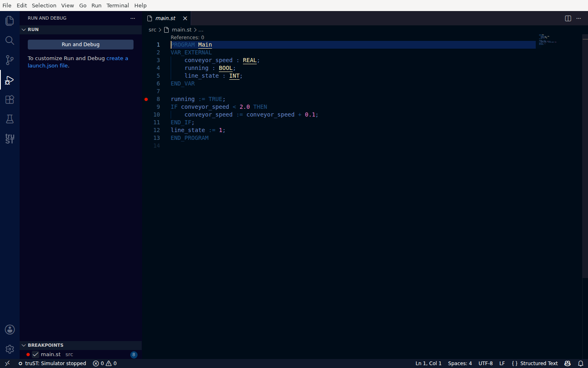Change end of line sequence LF
This screenshot has height=368, width=588.
coord(502,363)
